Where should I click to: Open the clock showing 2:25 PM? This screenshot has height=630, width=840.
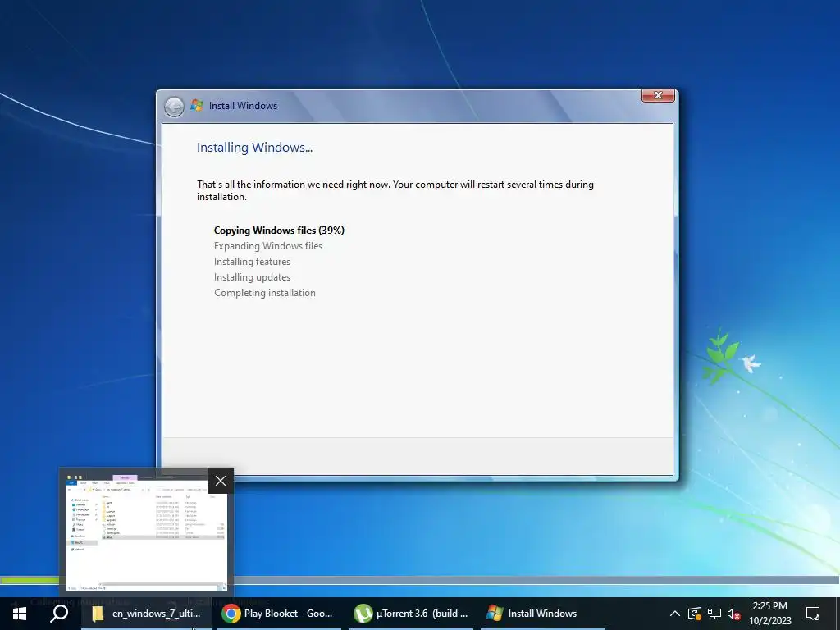769,614
